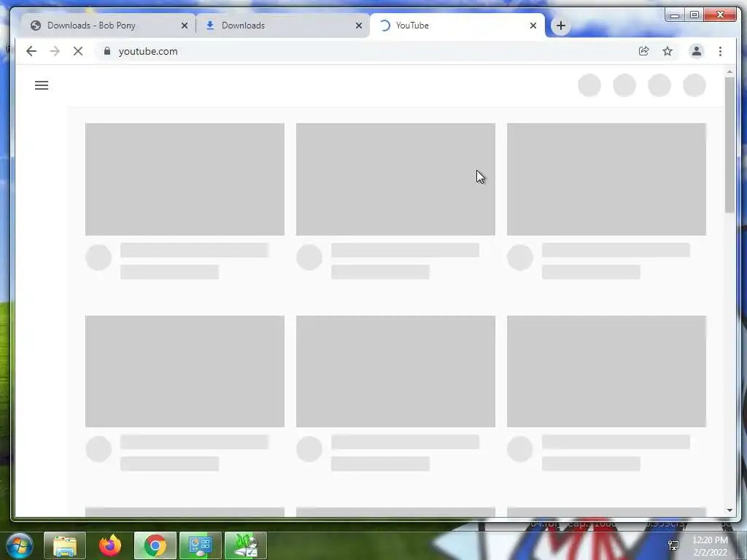Screen dimensions: 747x560
Task: Switch to the Downloads tab
Action: click(282, 26)
